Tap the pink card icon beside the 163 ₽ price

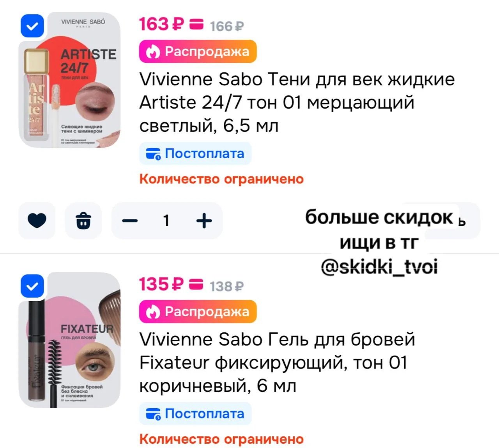[x=196, y=24]
